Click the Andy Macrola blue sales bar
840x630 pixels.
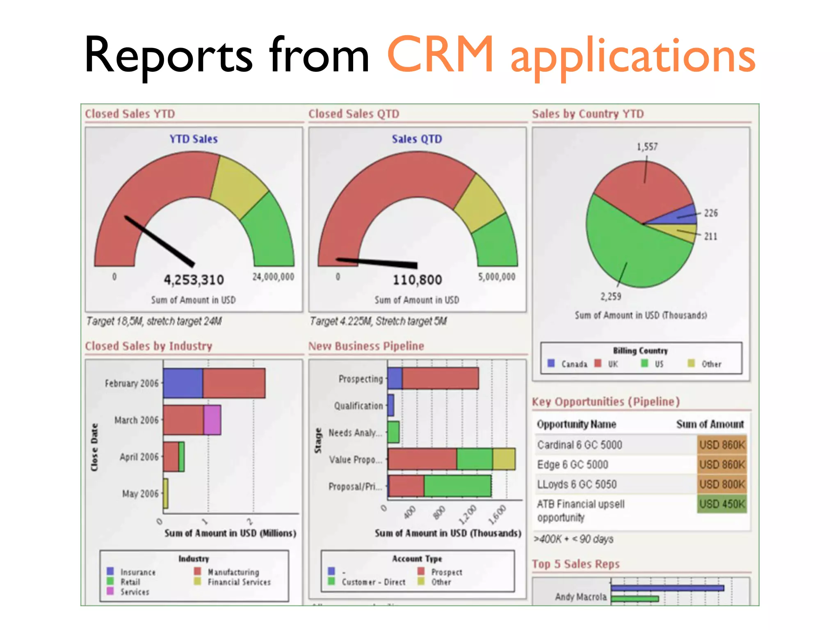coord(667,588)
